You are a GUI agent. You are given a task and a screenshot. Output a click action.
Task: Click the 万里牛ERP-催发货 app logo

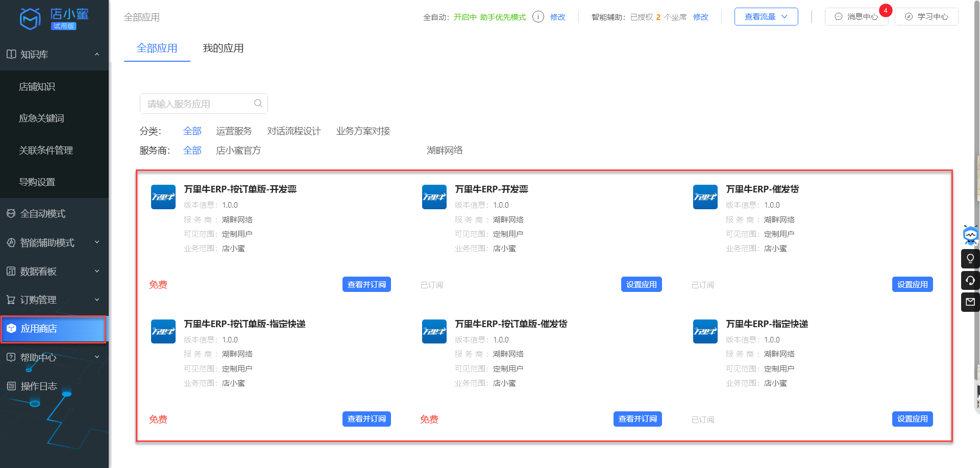pos(705,197)
